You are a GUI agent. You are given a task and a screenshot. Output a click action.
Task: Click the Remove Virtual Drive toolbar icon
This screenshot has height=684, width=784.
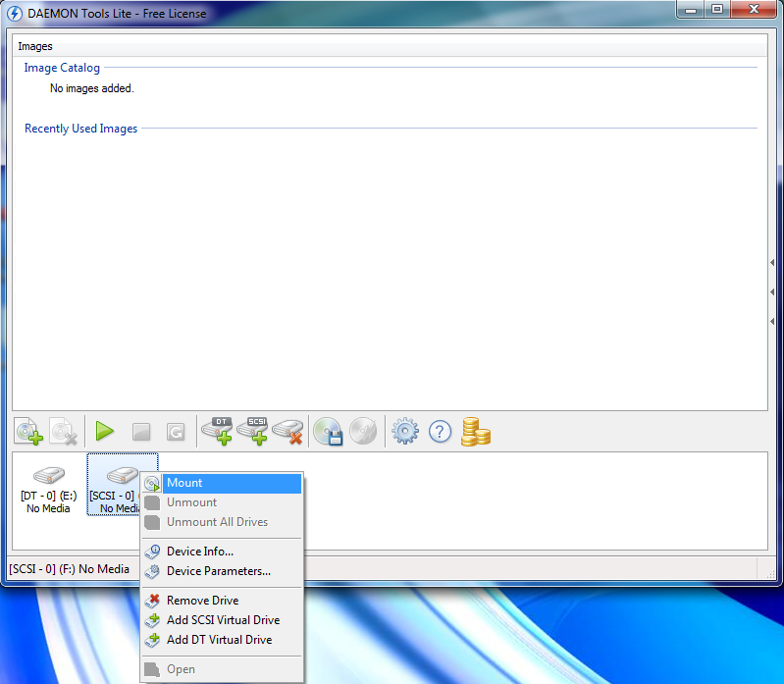point(288,432)
